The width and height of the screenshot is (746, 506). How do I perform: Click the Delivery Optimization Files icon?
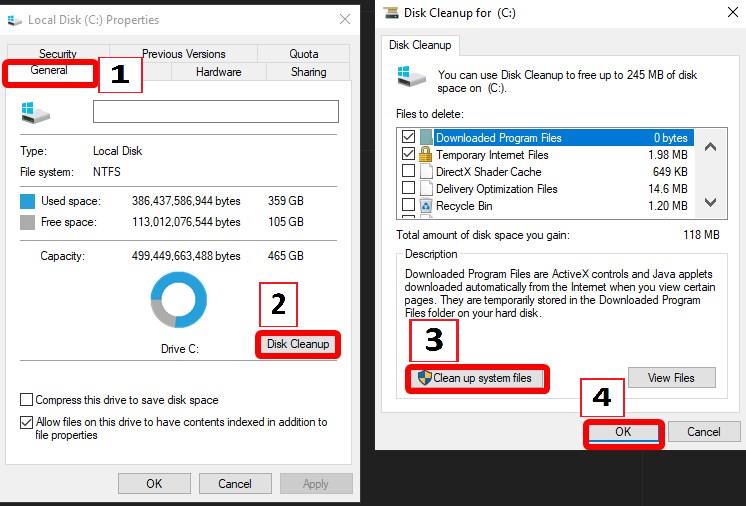(426, 188)
